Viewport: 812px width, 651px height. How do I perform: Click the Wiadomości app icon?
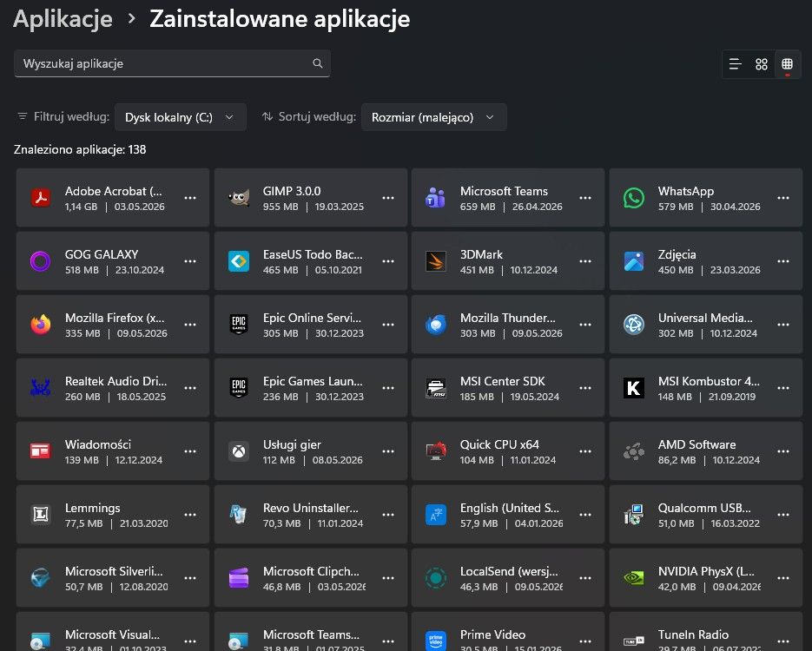pyautogui.click(x=41, y=451)
